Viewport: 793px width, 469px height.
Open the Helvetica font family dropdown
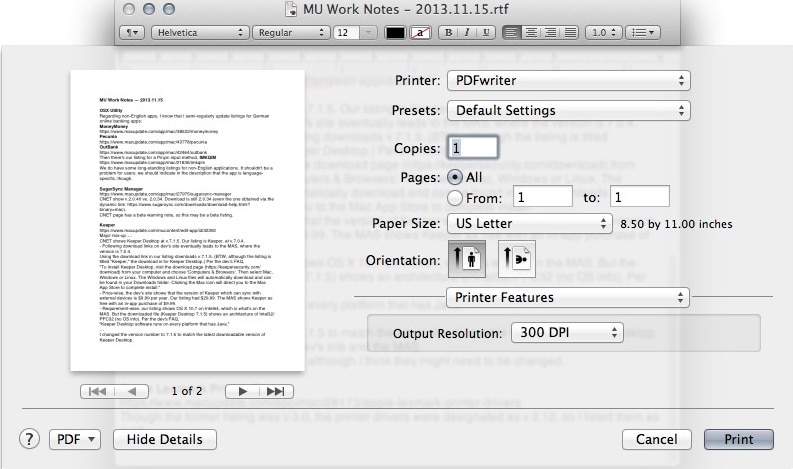[x=200, y=32]
